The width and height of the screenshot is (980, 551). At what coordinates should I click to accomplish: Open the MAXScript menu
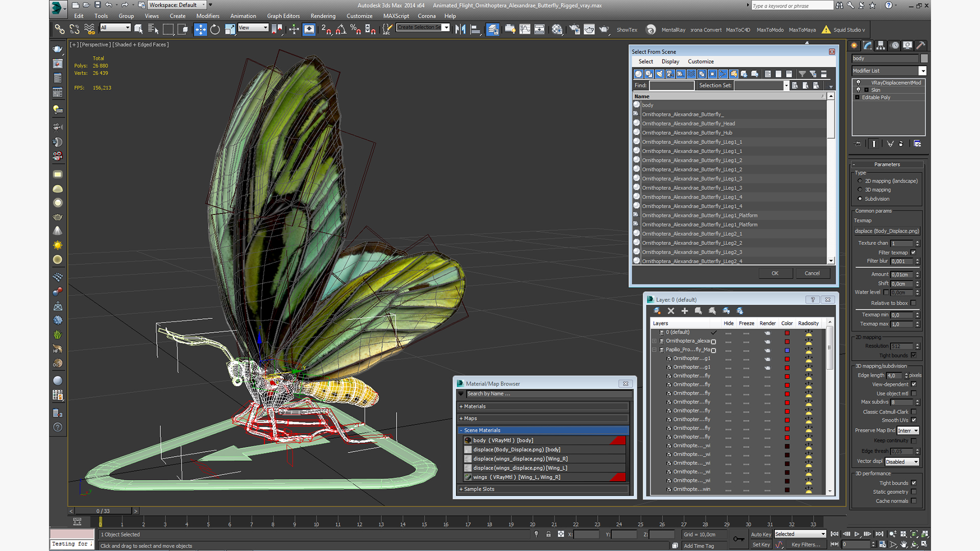[x=396, y=16]
